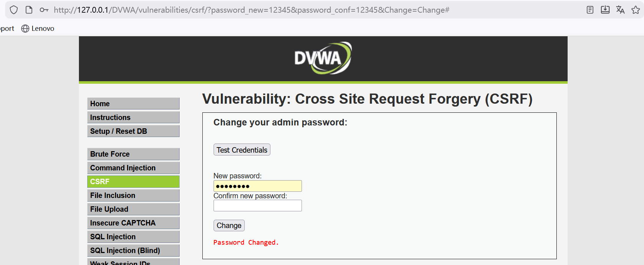Open SQL Injection (Blind) page
Screen dimensions: 644x265
(x=133, y=250)
